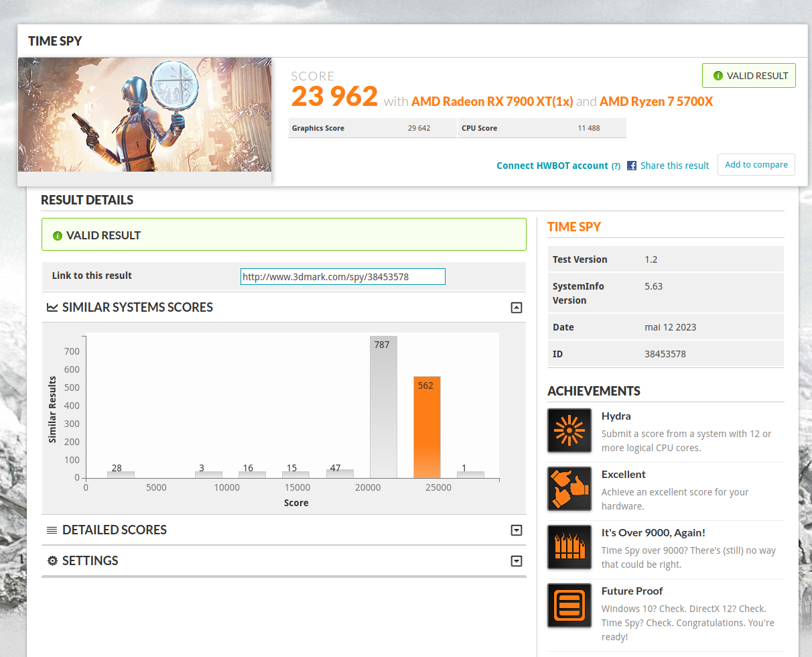The width and height of the screenshot is (812, 657).
Task: Click the Facebook share icon
Action: click(x=632, y=165)
